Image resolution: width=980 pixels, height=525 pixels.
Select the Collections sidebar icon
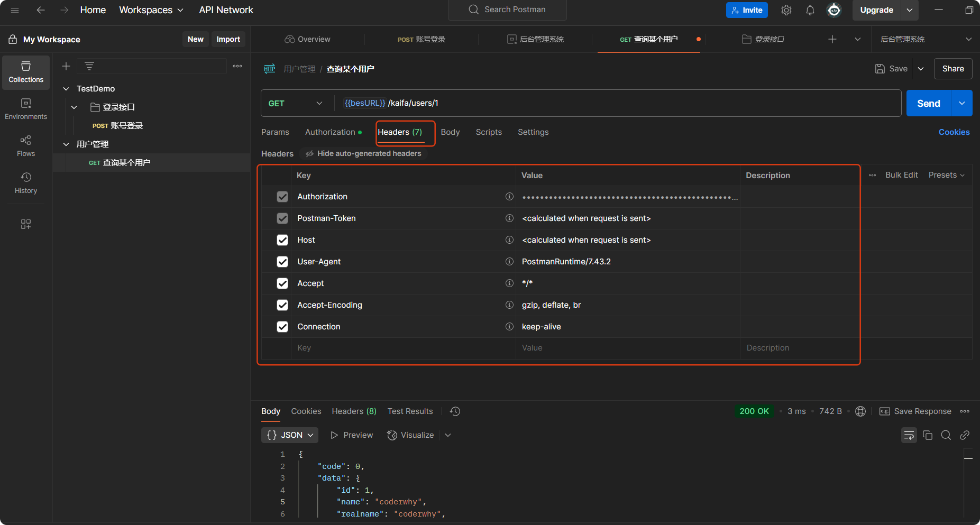click(26, 72)
